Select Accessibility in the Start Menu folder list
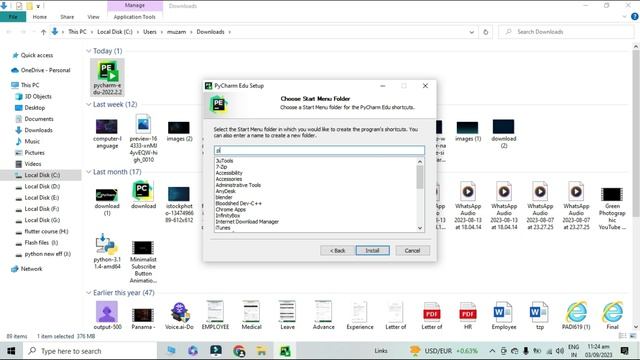The width and height of the screenshot is (640, 360). (229, 173)
